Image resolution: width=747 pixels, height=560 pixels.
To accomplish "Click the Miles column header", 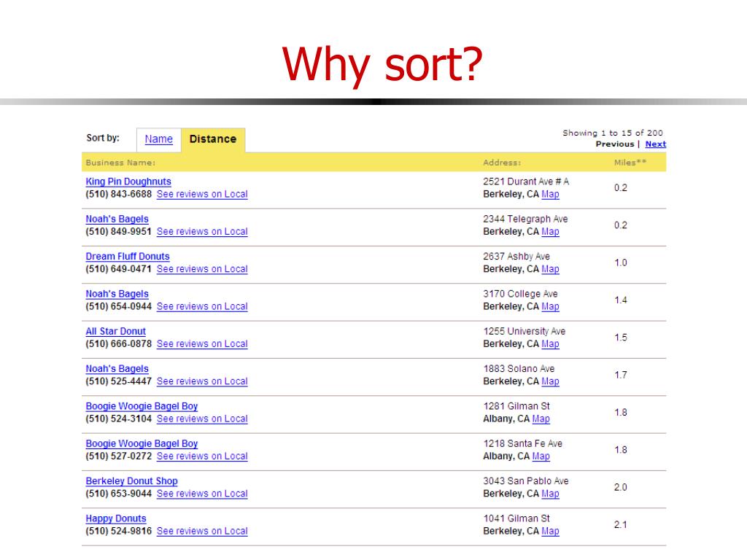I will (630, 163).
